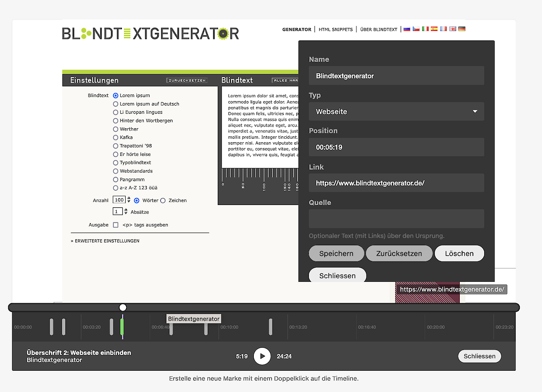Click the Anzahl word count stepper arrows
This screenshot has width=542, height=392.
click(129, 200)
